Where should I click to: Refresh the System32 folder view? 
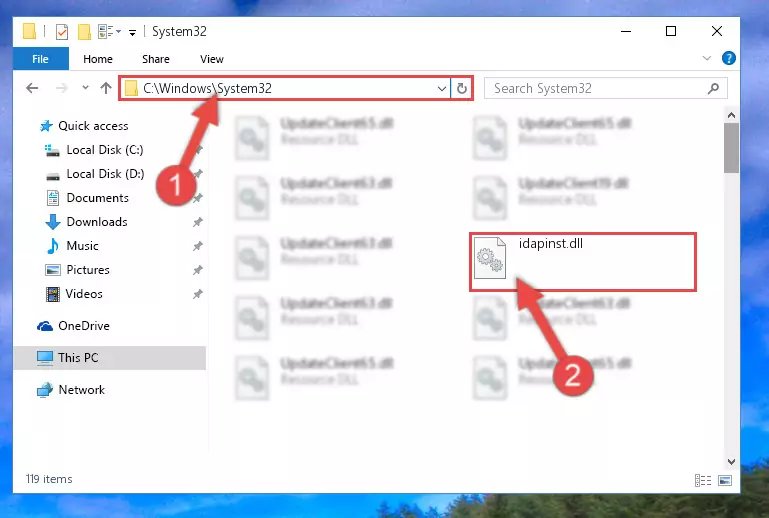pos(461,88)
